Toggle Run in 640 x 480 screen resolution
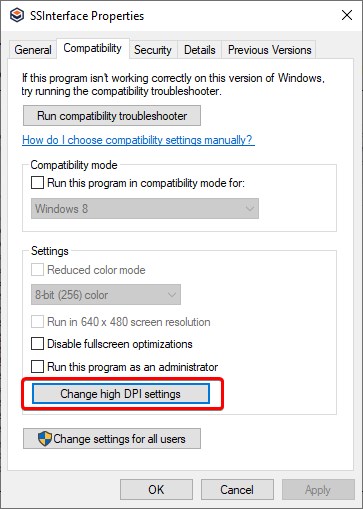363x509 pixels. click(x=37, y=322)
